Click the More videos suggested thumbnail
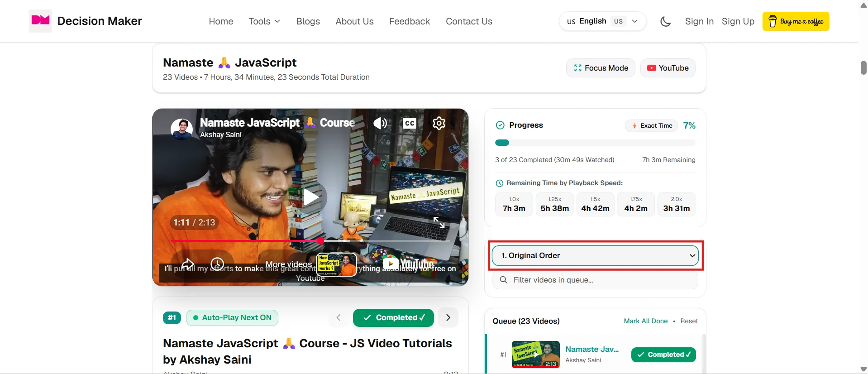 337,264
